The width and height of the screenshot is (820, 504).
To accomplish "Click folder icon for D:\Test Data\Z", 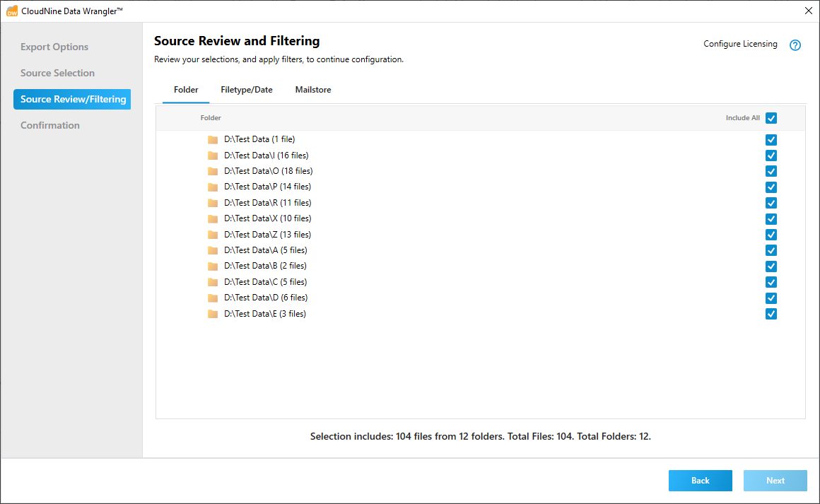I will tap(212, 235).
